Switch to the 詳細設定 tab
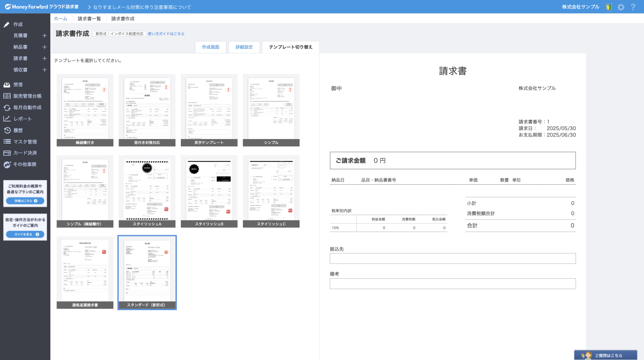The image size is (644, 360). [244, 47]
